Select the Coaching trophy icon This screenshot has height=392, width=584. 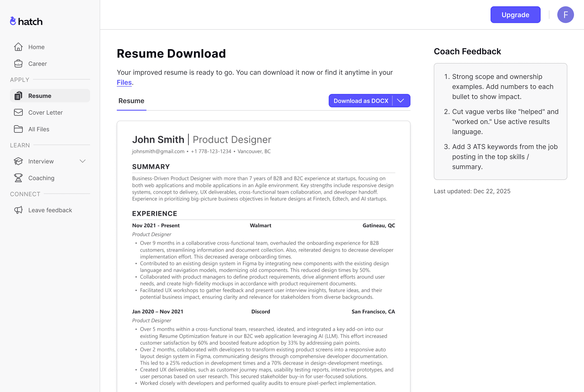pyautogui.click(x=18, y=178)
